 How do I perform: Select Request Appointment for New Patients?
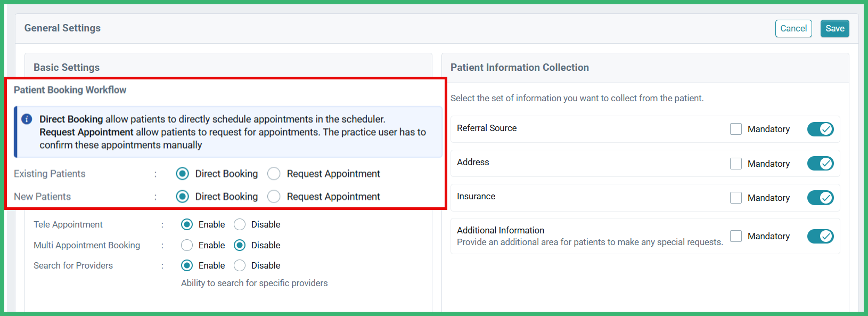274,196
